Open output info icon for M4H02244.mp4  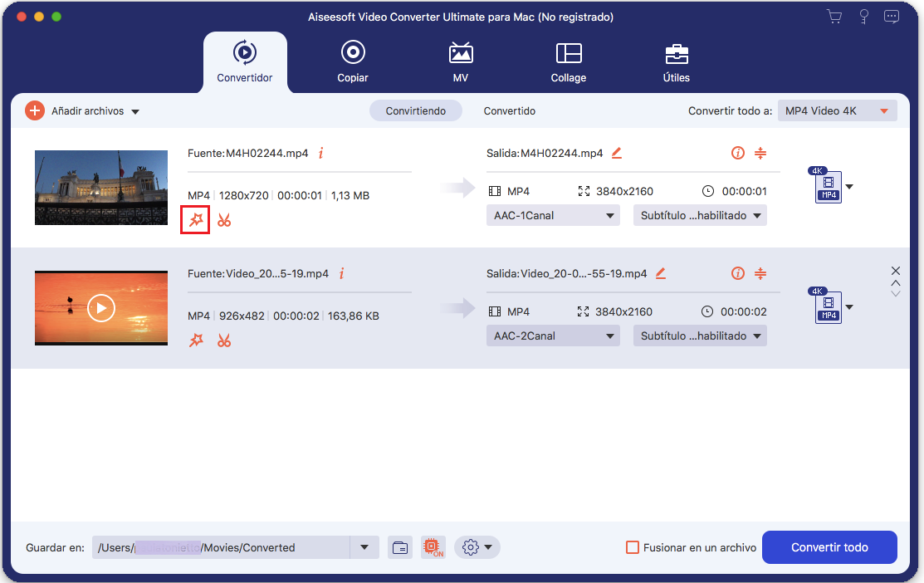coord(738,154)
